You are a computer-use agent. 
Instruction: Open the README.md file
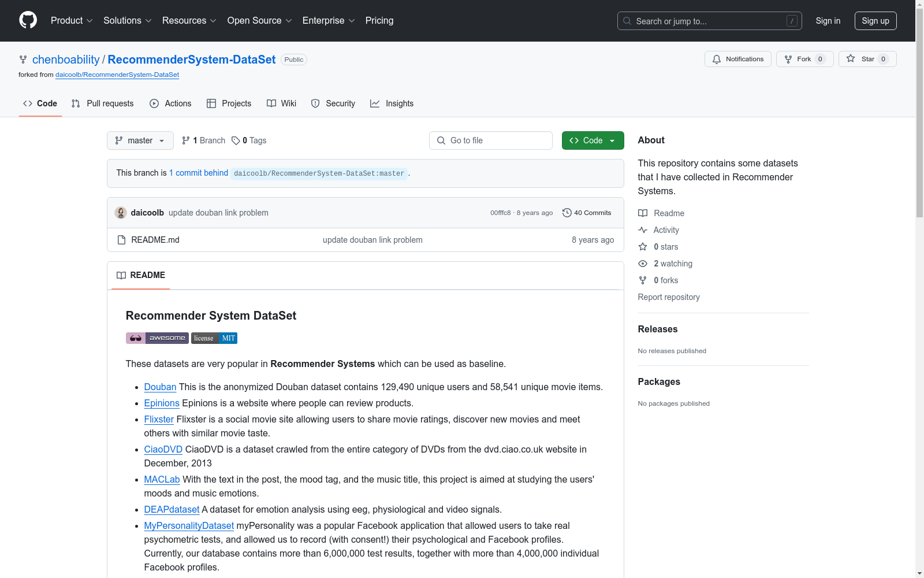[x=155, y=240]
